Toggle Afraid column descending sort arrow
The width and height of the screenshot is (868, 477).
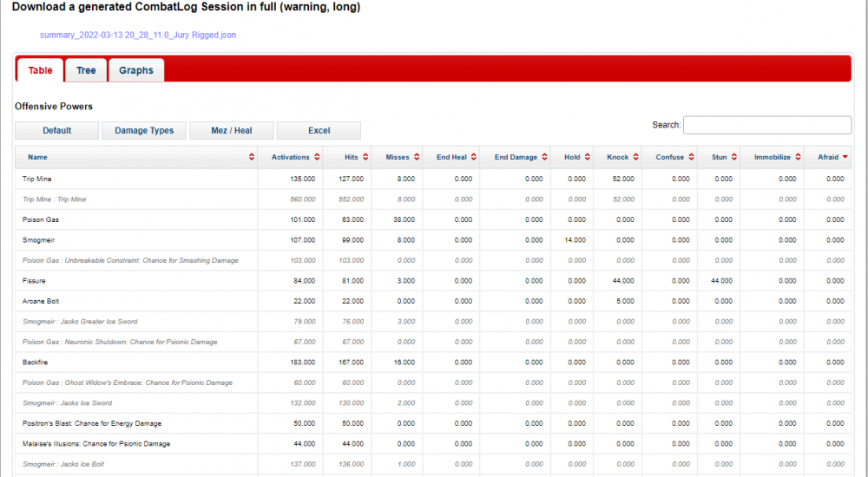click(x=845, y=157)
